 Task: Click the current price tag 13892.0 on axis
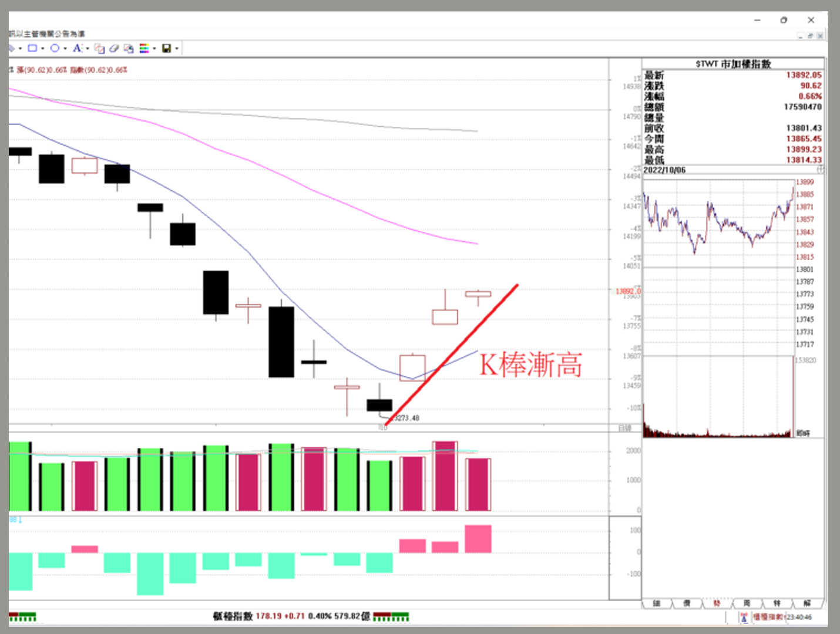pyautogui.click(x=628, y=291)
